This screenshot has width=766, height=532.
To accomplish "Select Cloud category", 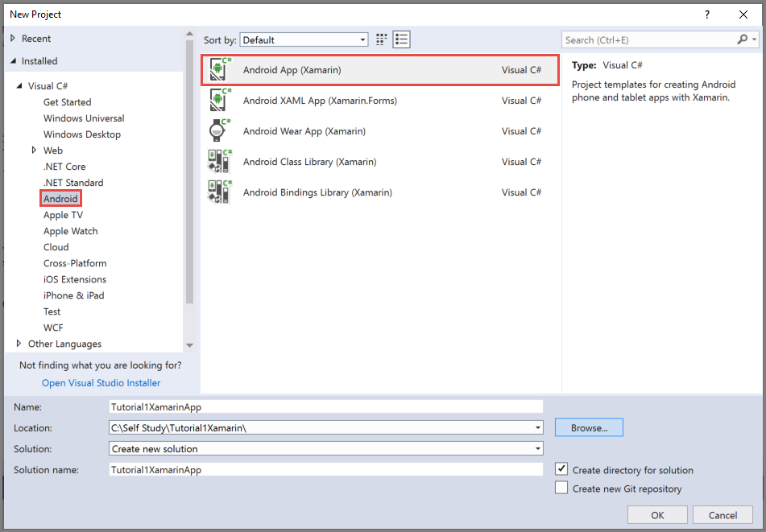I will click(x=56, y=247).
